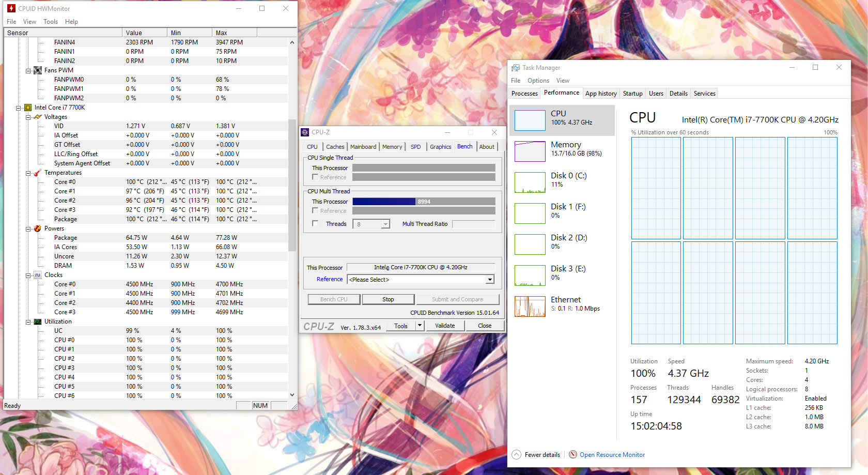Click Open Resource Monitor link
This screenshot has height=475, width=868.
coord(612,455)
